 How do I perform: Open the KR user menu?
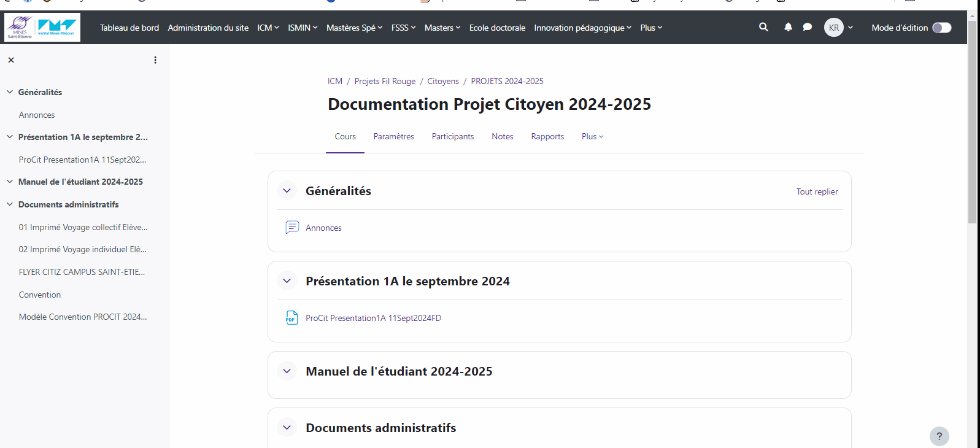click(838, 28)
